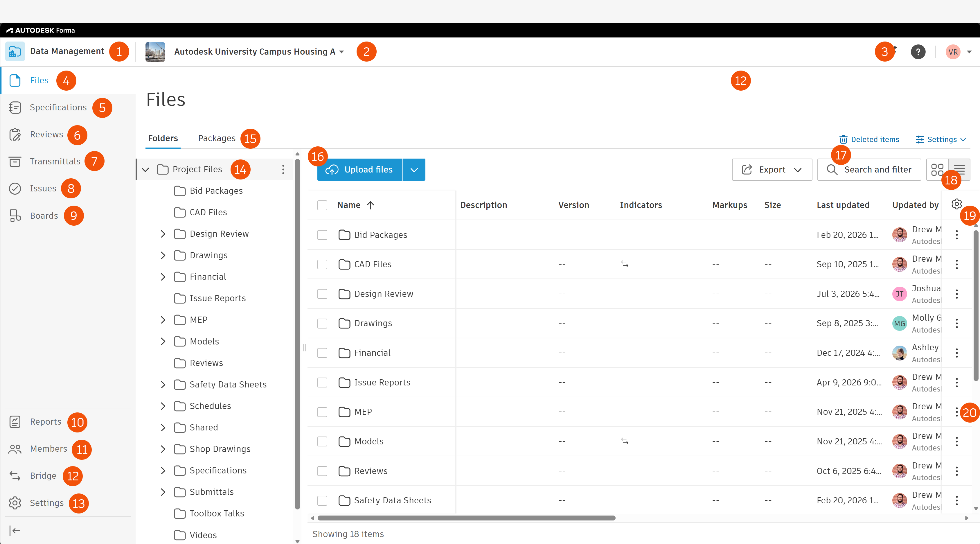This screenshot has height=544, width=980.
Task: Open Settings in the left sidebar
Action: tap(46, 503)
